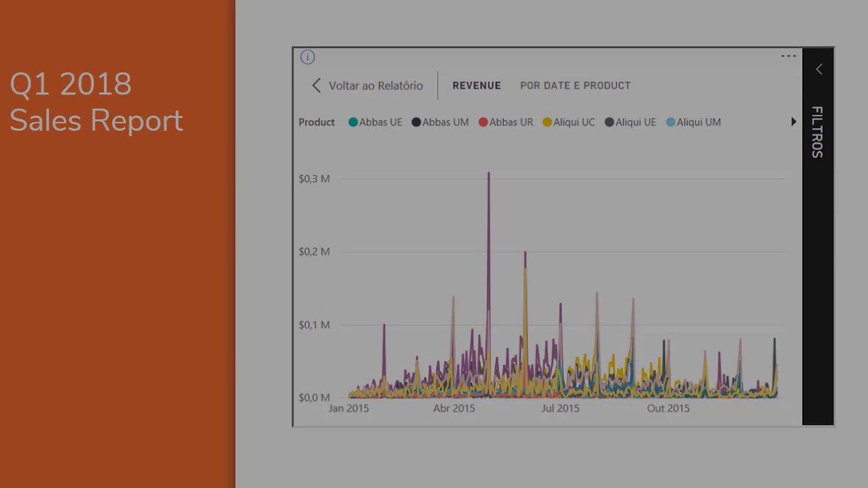Open the more options ellipsis menu
This screenshot has width=868, height=488.
coord(788,56)
